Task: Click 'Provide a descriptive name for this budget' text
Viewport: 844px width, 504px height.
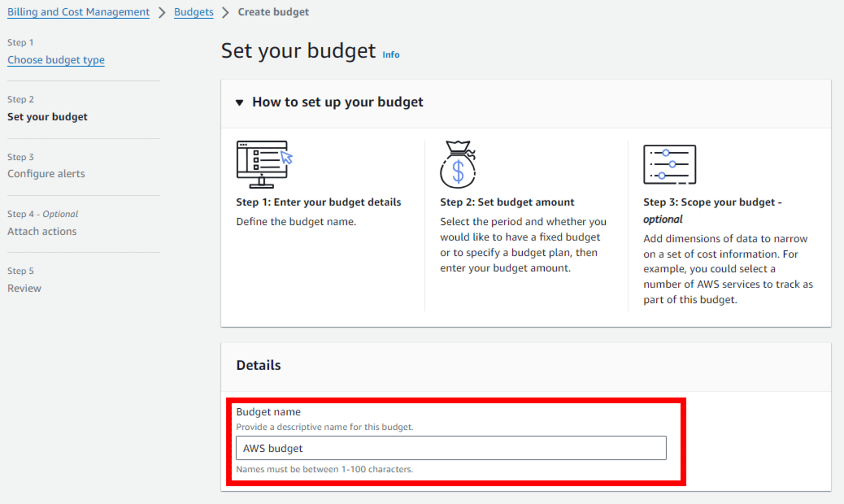Action: click(x=325, y=427)
